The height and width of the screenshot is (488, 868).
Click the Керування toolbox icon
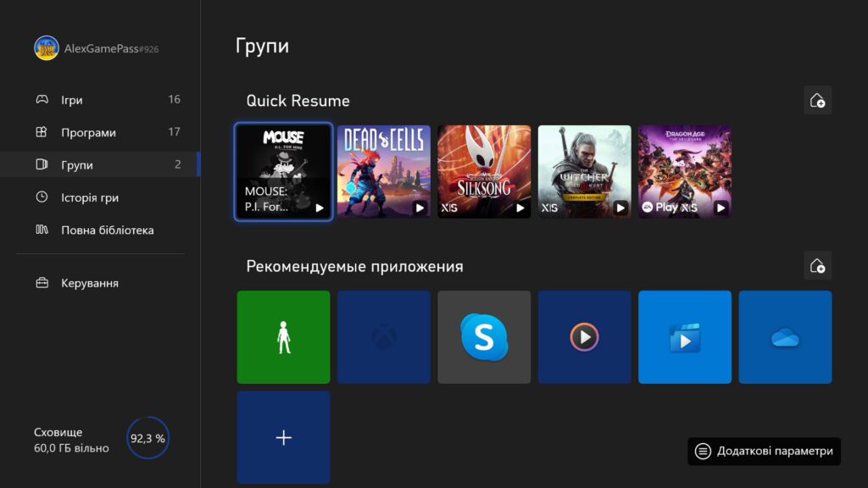coord(42,283)
